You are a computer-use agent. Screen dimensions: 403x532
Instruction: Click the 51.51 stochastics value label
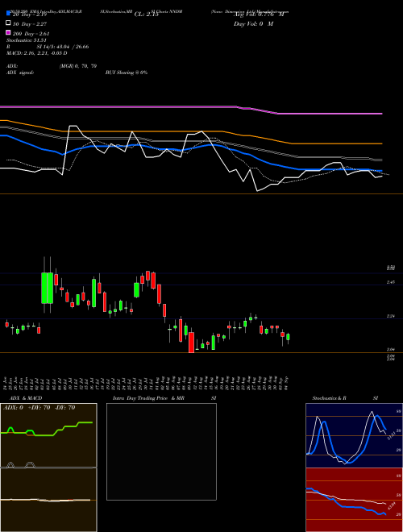tap(391, 435)
